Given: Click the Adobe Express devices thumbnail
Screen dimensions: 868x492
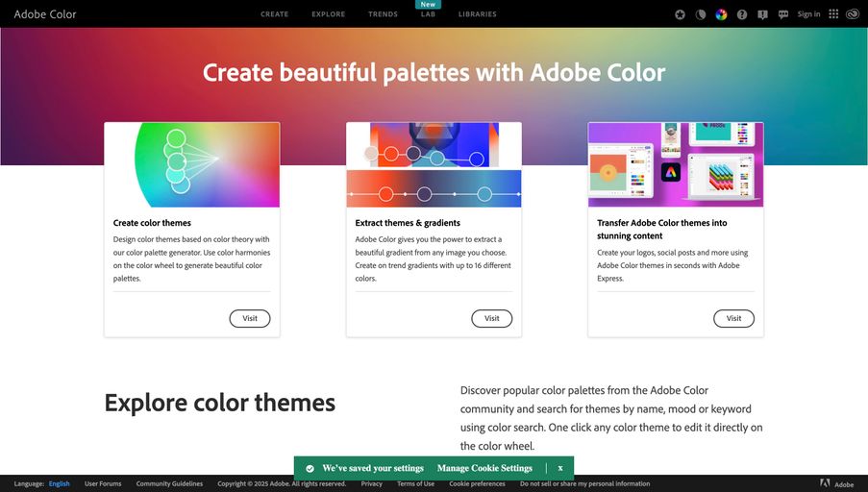Looking at the screenshot, I should coord(676,165).
